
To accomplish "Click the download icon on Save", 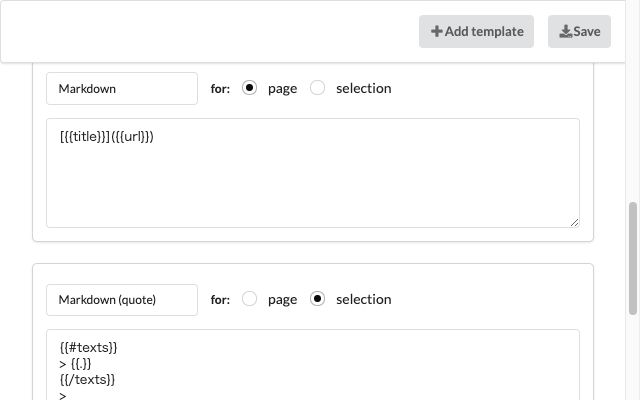I will click(565, 31).
